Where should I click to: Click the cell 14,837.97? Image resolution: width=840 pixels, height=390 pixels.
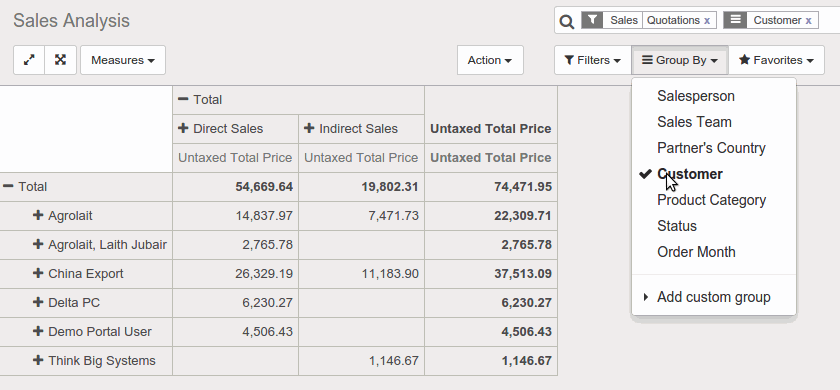[x=235, y=215]
